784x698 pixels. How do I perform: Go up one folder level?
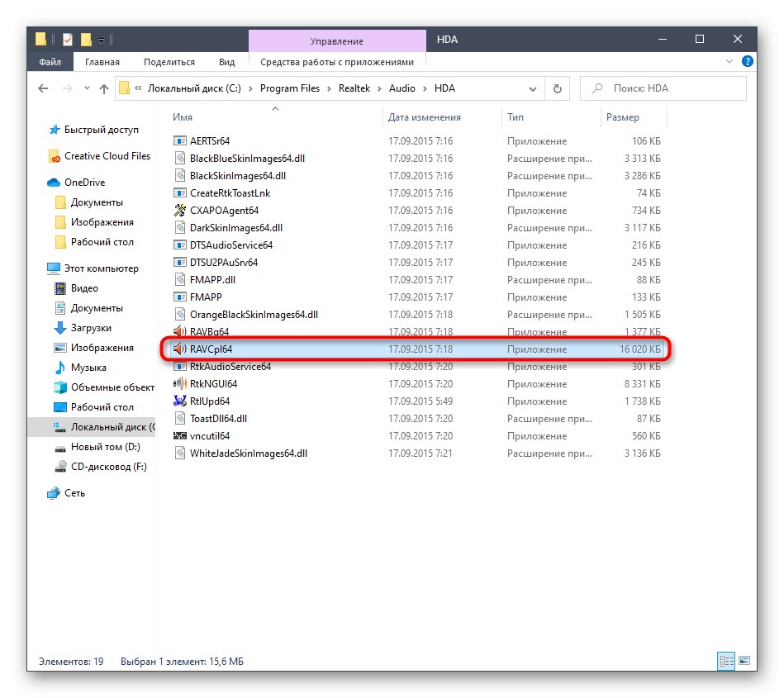(x=104, y=88)
